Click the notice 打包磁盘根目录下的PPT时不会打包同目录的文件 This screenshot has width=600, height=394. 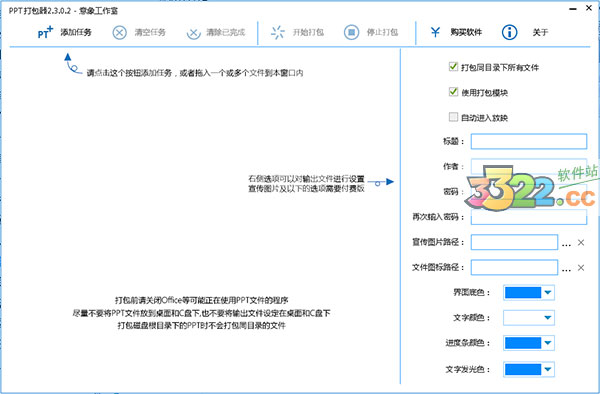[x=202, y=326]
